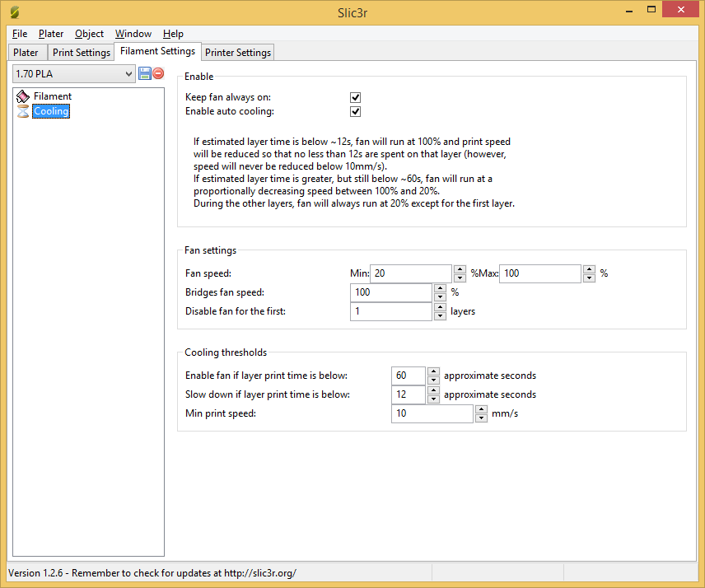
Task: Toggle Keep fan always on checkbox
Action: [x=356, y=97]
